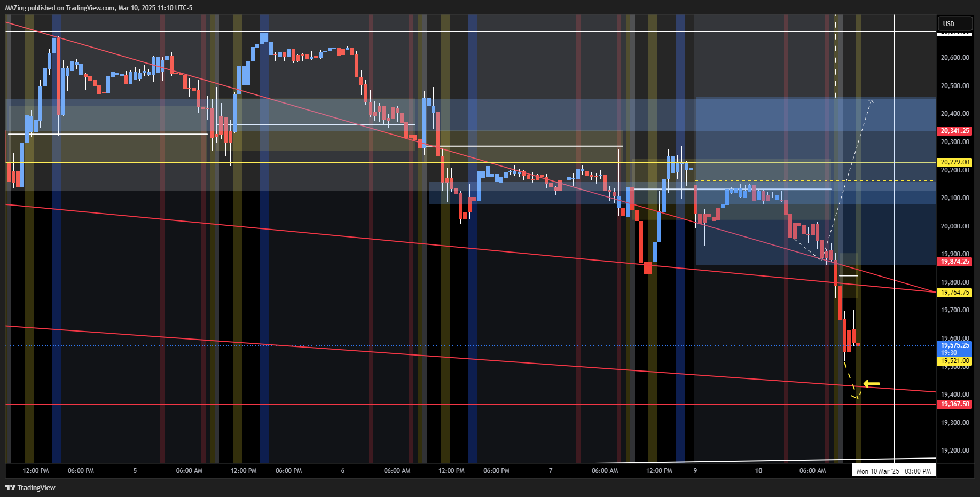Select the yellow 20,229.00 price label

point(954,162)
